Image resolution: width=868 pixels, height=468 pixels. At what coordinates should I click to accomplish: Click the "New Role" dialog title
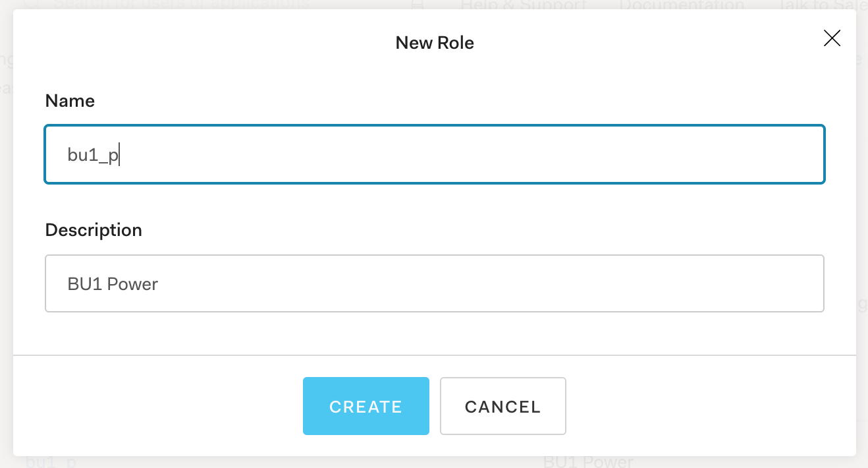click(x=435, y=43)
